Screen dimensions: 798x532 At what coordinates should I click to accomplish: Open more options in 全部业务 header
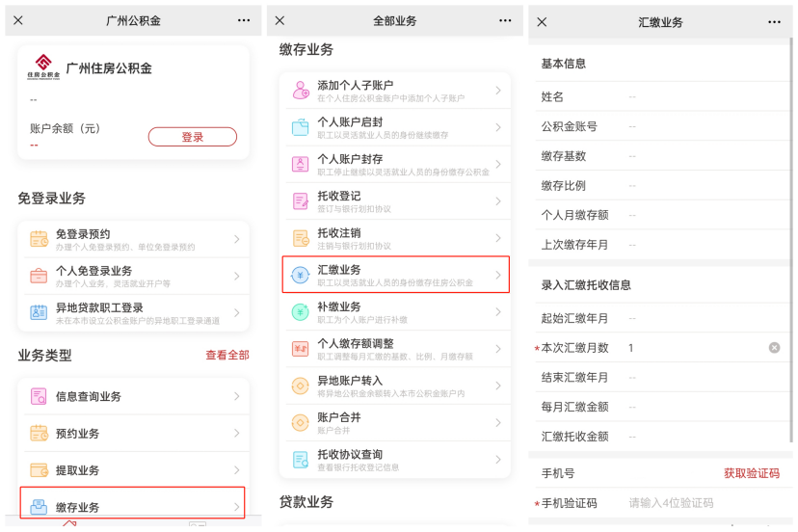505,20
